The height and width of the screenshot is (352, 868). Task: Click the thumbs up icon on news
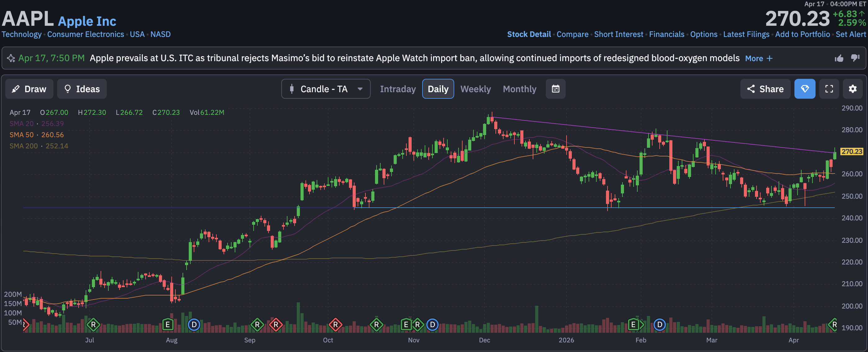[839, 58]
